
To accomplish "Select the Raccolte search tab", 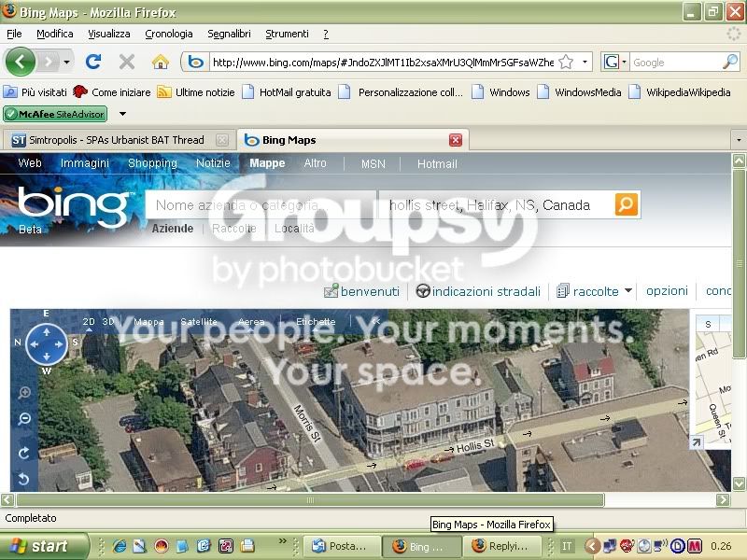I will pyautogui.click(x=234, y=229).
